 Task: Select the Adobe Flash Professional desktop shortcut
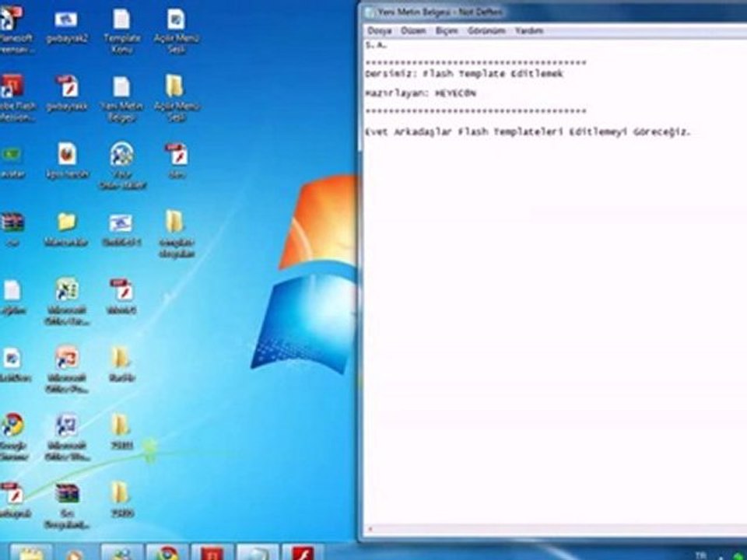(14, 98)
